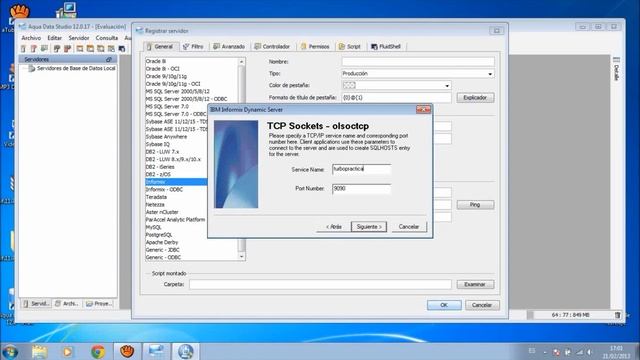Viewport: 640px width, 360px height.
Task: Select Aster nCluster in the list
Action: point(162,212)
